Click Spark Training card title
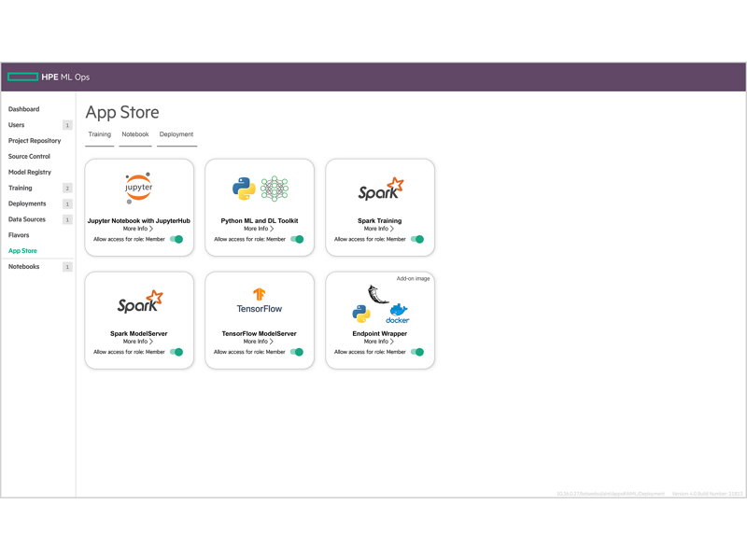 coord(380,220)
